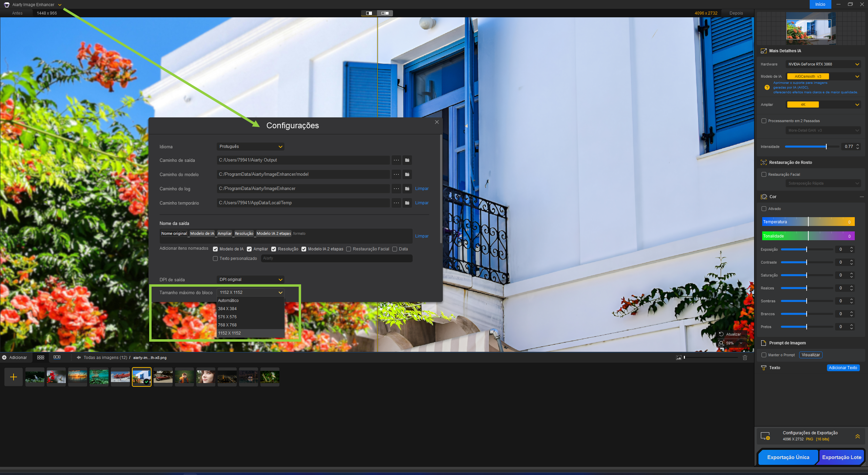Click the large plus add-image tile

click(x=14, y=377)
